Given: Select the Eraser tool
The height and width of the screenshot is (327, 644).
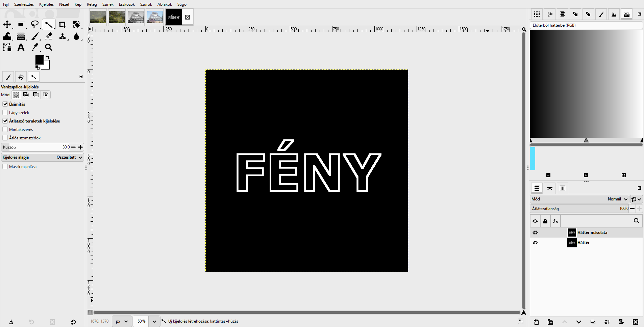Looking at the screenshot, I should point(49,36).
